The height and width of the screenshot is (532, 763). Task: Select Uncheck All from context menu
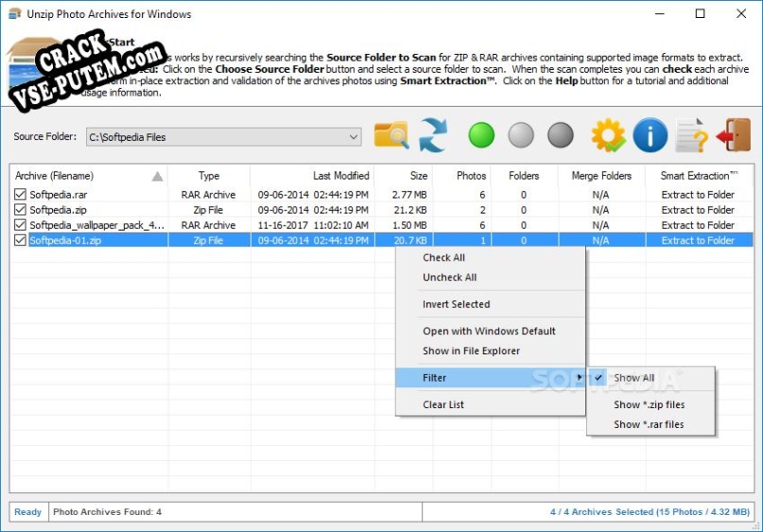tap(449, 278)
